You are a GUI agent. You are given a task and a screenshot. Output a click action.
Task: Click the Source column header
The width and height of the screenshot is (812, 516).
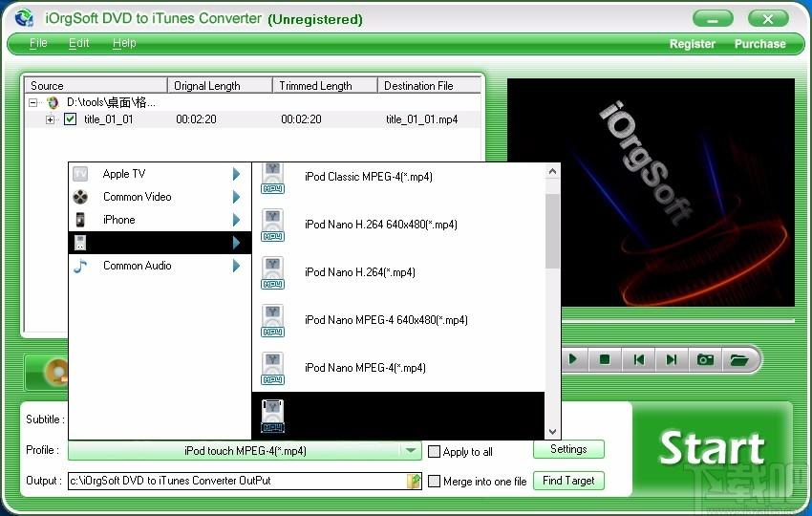click(96, 85)
